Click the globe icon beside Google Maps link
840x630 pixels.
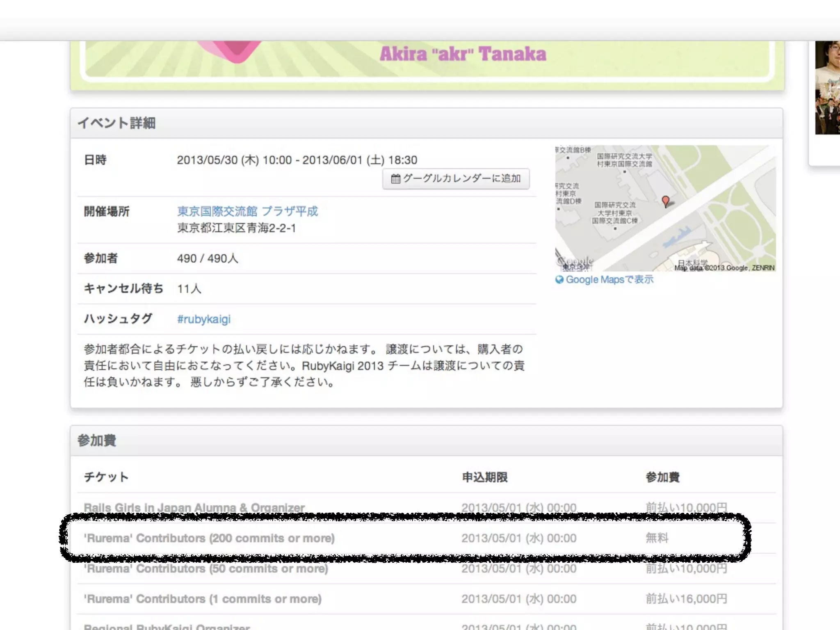[x=559, y=280]
